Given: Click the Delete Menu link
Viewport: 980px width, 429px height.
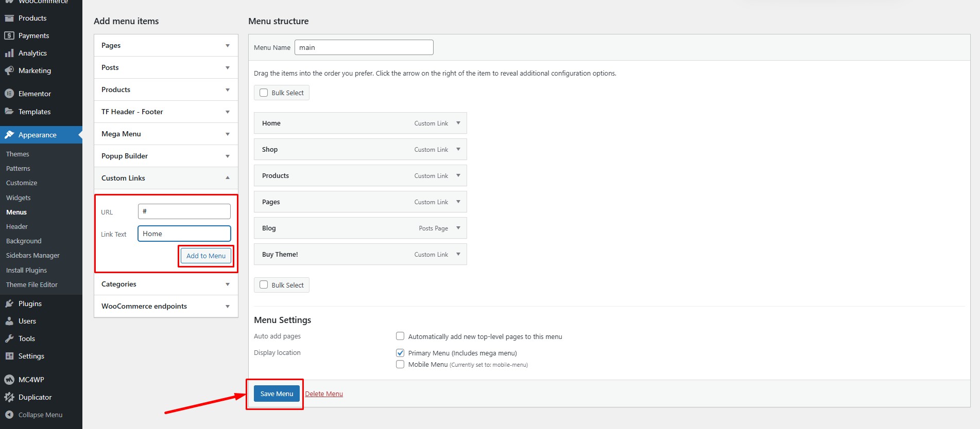Looking at the screenshot, I should click(x=324, y=394).
